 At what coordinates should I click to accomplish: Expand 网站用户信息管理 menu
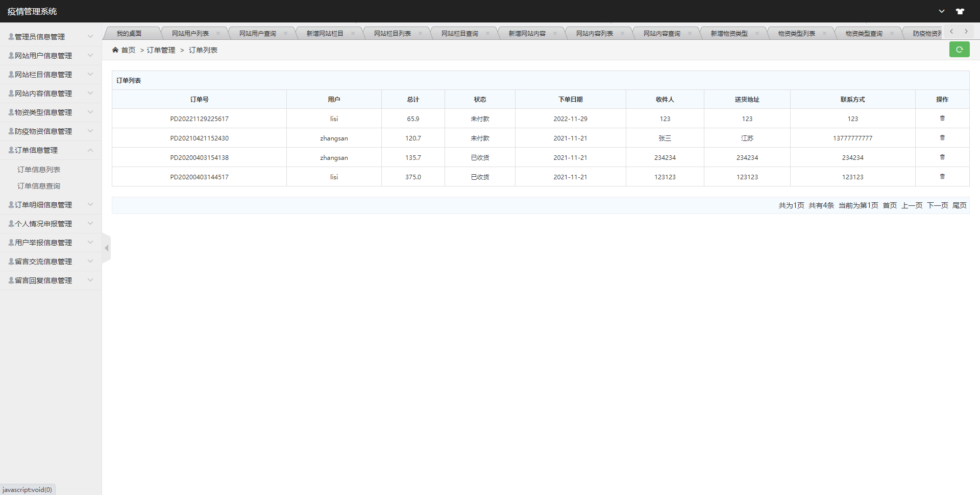pyautogui.click(x=51, y=56)
